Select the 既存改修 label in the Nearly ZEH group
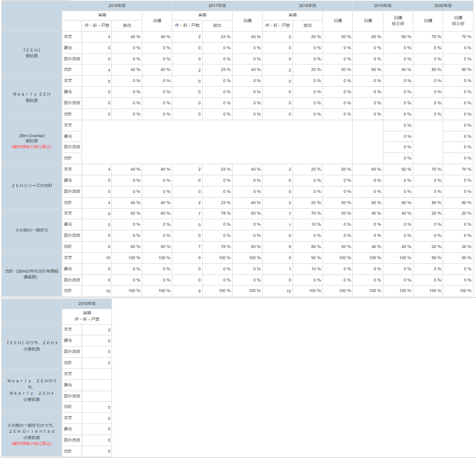The width and height of the screenshot is (476, 458). coord(72,103)
